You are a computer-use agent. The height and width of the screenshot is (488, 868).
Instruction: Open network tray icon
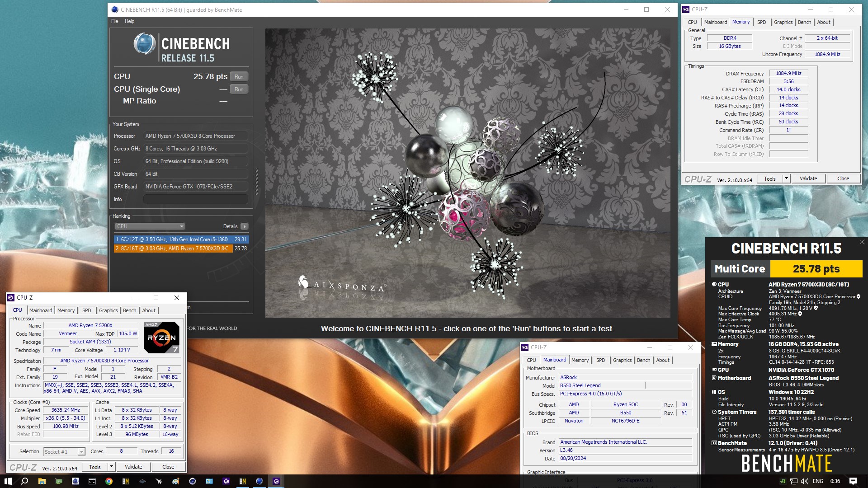(793, 481)
